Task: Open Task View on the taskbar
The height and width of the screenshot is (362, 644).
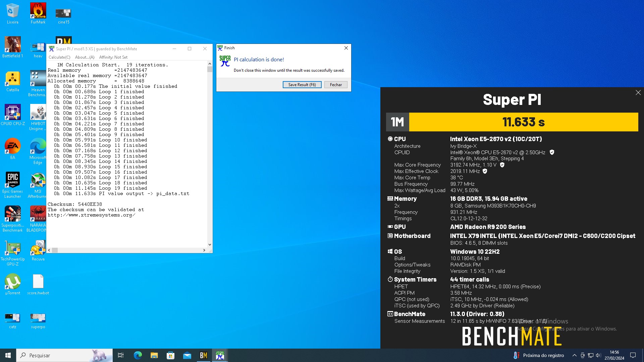Action: [x=121, y=355]
